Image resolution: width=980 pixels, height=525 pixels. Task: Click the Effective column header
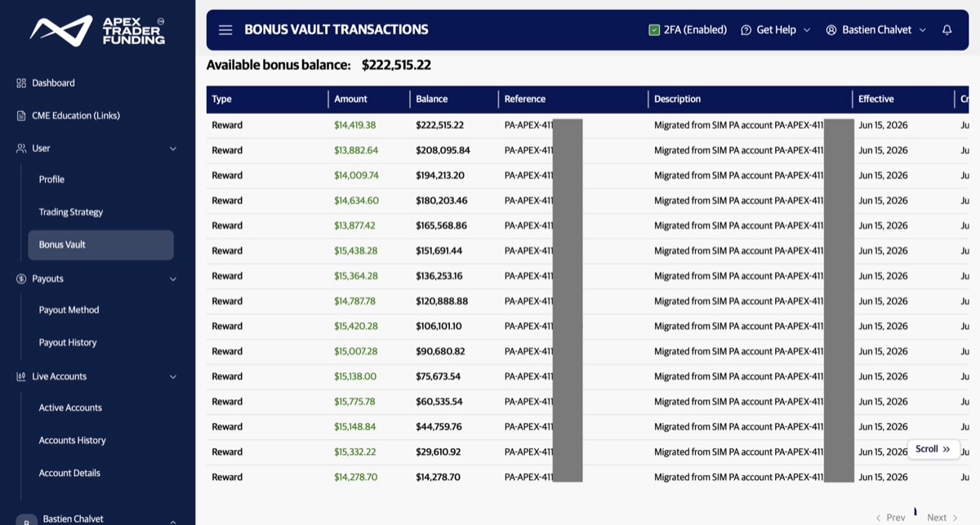[875, 100]
